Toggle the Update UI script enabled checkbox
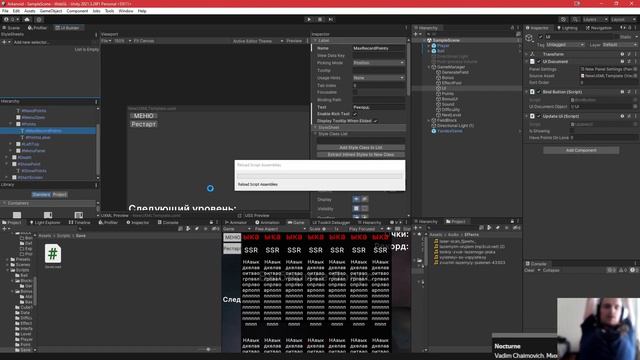640x360 pixels. 539,116
